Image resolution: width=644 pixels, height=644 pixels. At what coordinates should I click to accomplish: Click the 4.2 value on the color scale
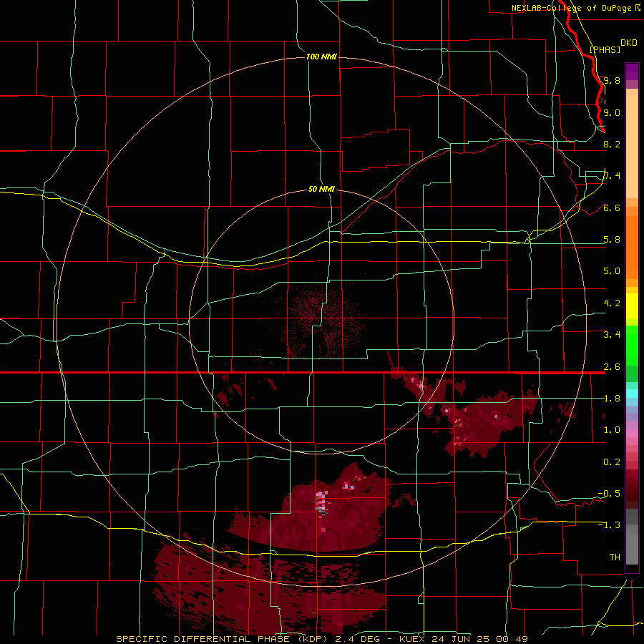point(612,303)
